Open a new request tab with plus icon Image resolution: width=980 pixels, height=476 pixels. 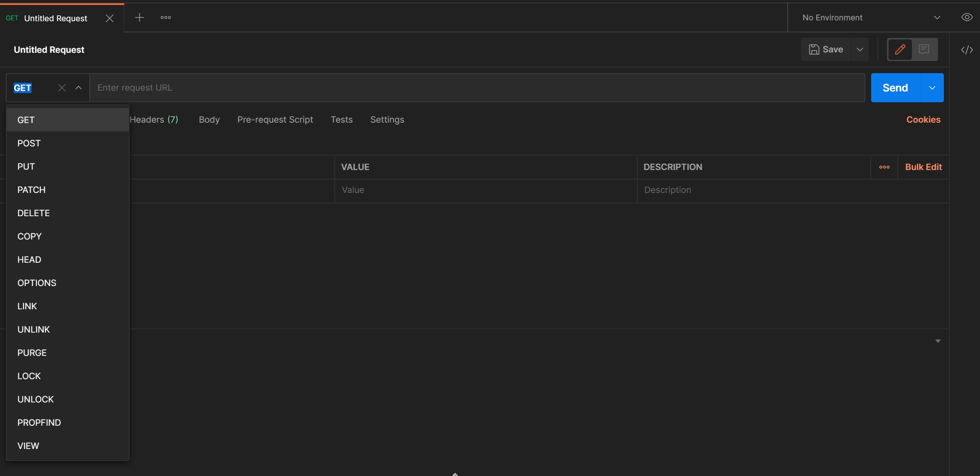tap(140, 17)
